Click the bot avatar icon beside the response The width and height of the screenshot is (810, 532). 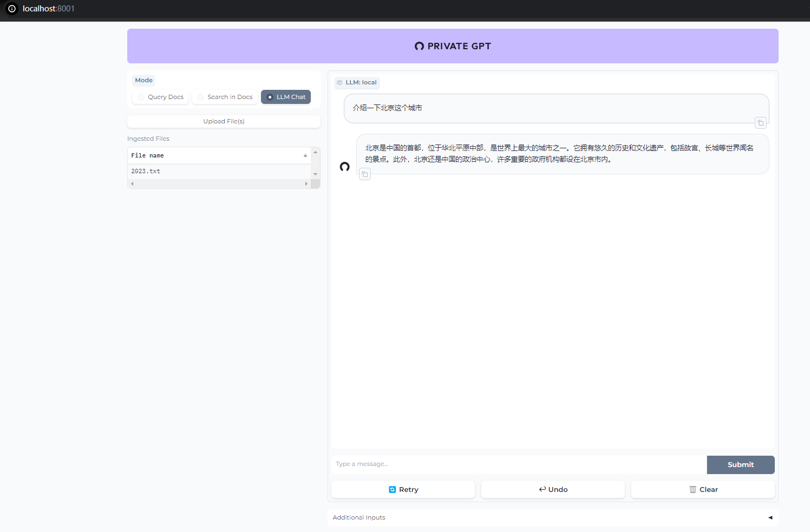tap(344, 167)
